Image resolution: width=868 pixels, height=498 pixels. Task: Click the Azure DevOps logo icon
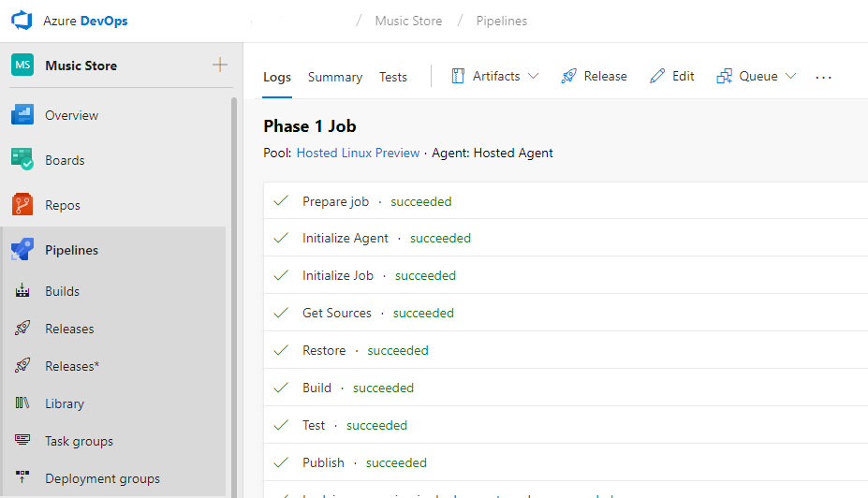[22, 21]
